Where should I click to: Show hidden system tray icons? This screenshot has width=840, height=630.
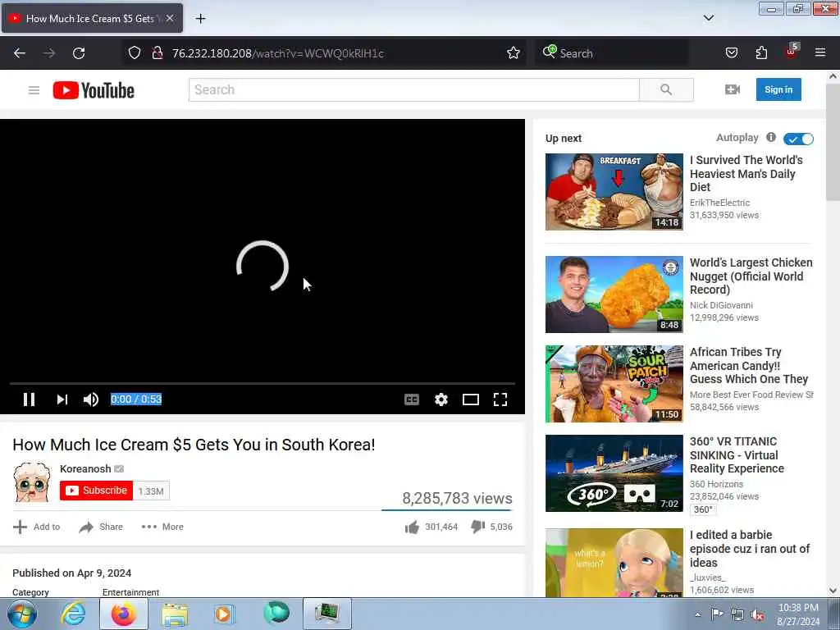pos(697,615)
